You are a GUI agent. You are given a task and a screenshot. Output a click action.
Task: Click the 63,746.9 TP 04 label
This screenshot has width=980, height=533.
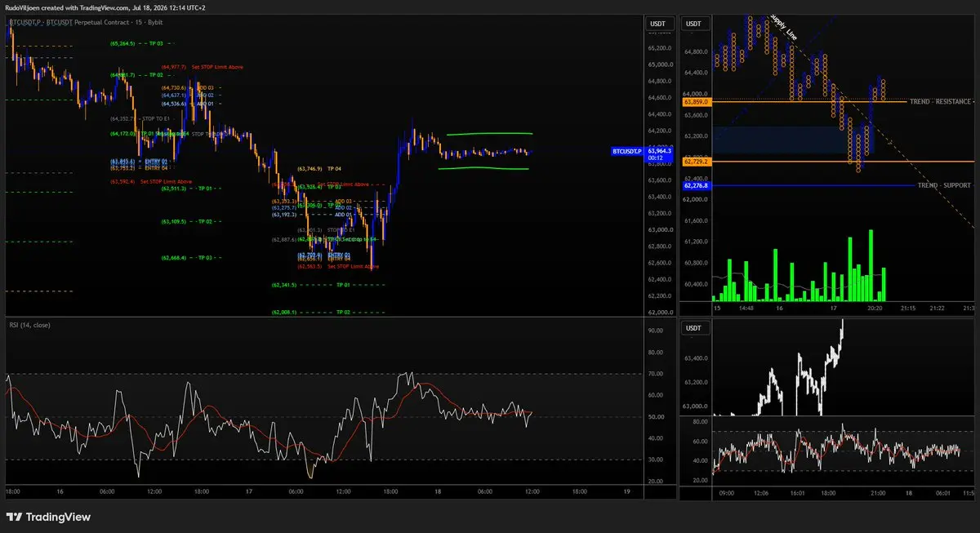pos(318,168)
